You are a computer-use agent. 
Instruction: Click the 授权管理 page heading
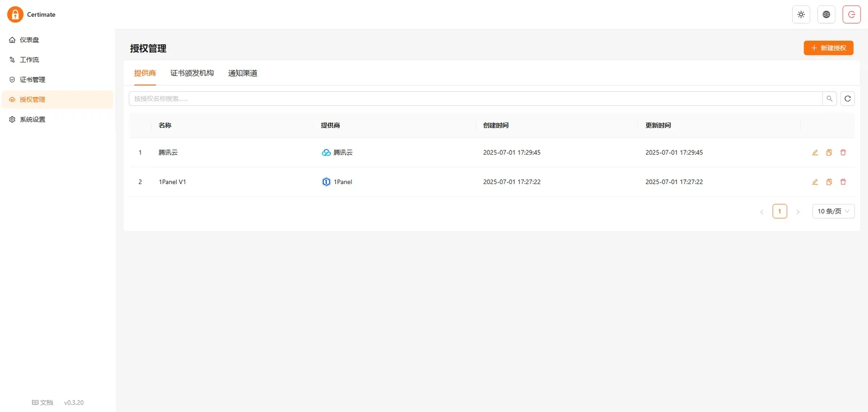(148, 48)
